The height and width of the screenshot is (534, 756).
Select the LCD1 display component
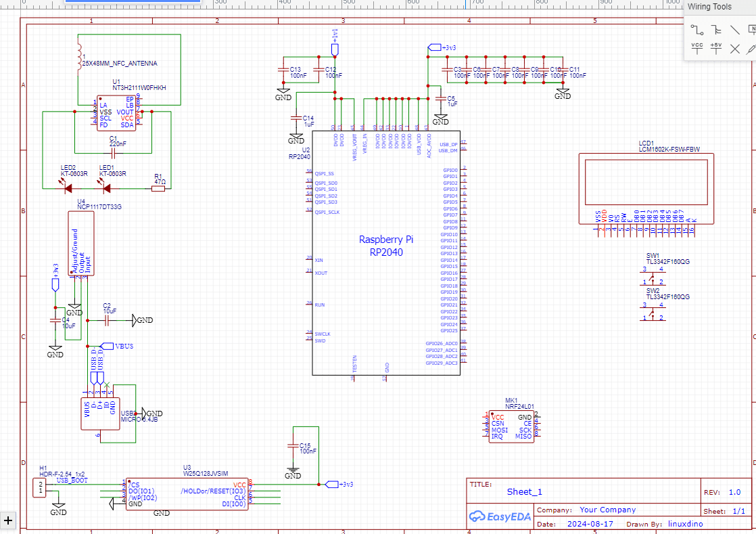click(x=646, y=189)
